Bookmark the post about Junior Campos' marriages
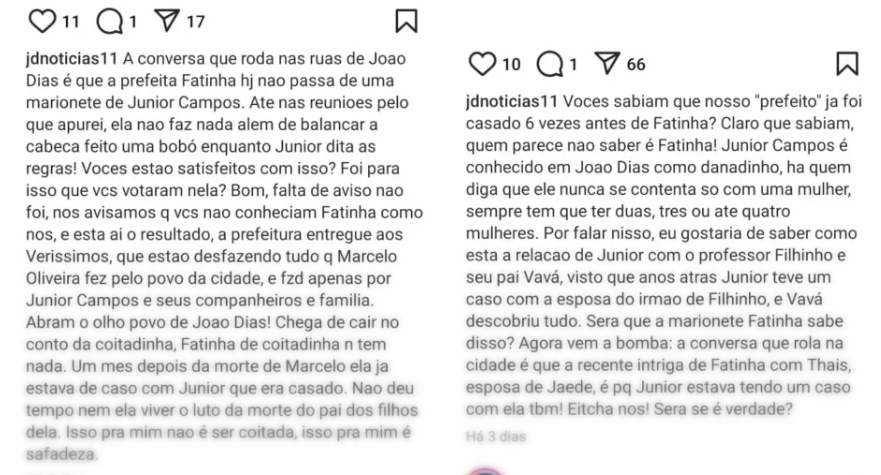Screen dimensions: 881x475 tap(848, 65)
